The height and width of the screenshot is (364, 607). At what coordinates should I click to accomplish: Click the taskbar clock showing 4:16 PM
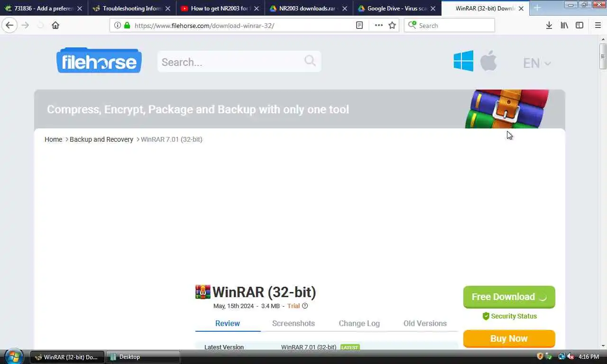589,356
